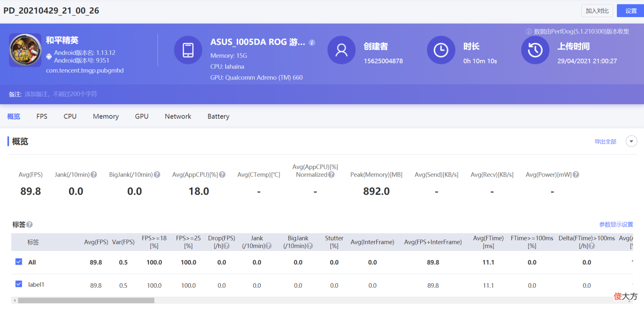
Task: Click the creator user profile icon
Action: coord(341,50)
